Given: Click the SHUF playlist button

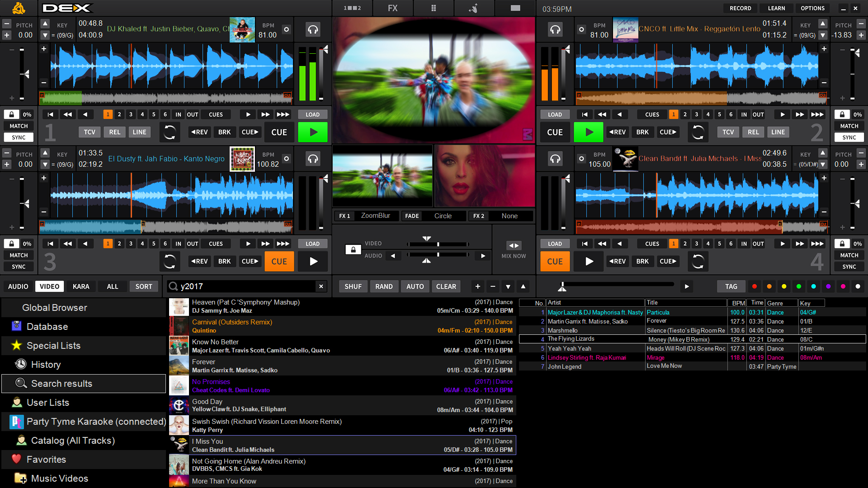Looking at the screenshot, I should 353,286.
